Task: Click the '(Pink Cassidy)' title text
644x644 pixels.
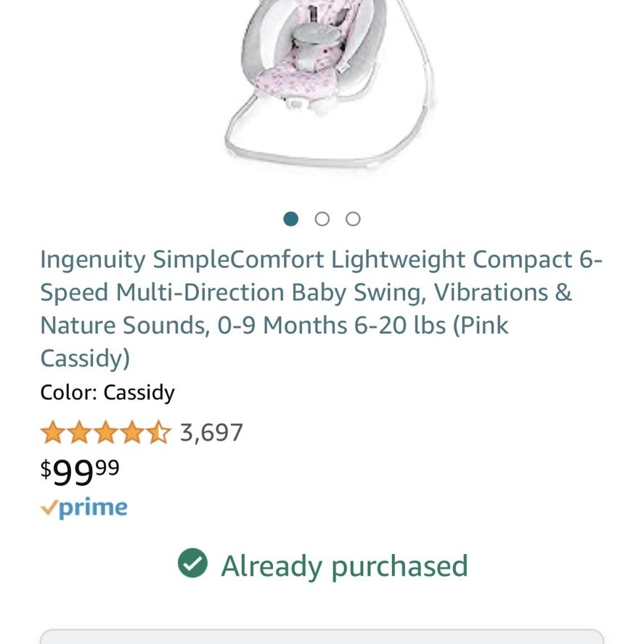Action: click(x=274, y=342)
